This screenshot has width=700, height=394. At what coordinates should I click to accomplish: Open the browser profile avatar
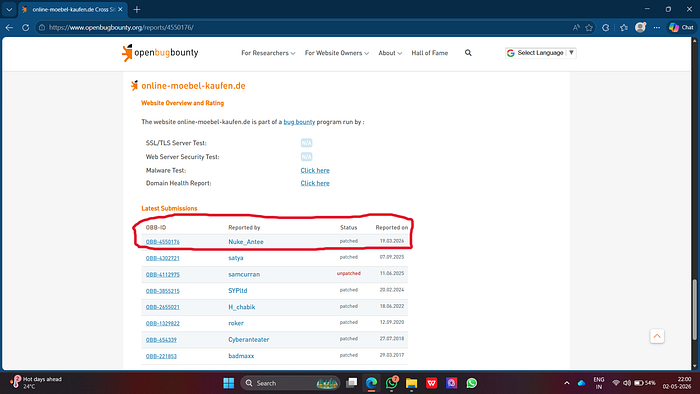click(640, 27)
